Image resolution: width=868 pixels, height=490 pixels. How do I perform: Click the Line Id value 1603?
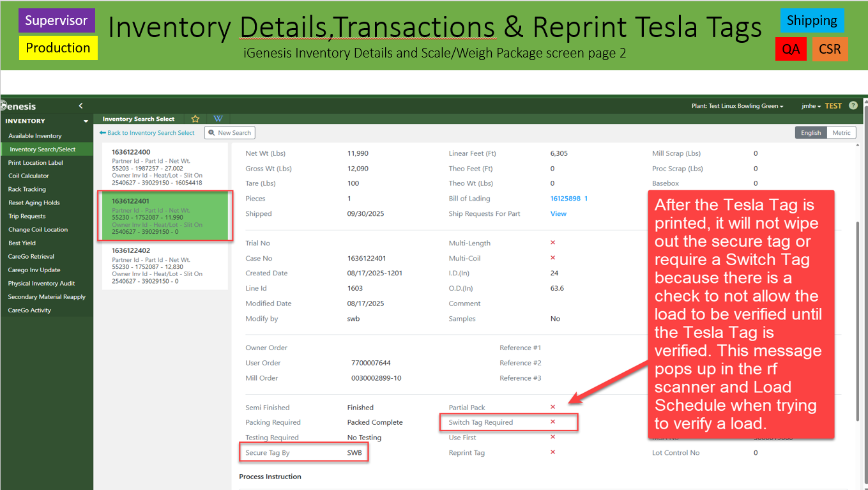click(x=355, y=288)
